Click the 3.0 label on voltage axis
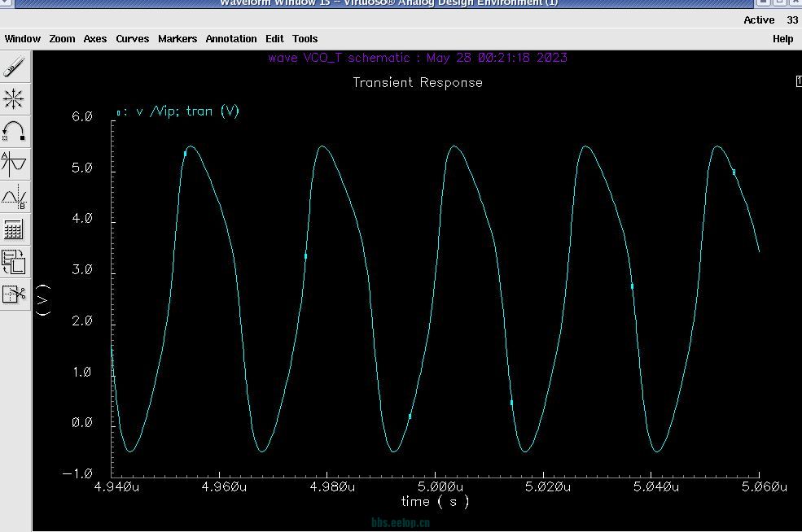This screenshot has width=802, height=532. tap(82, 269)
